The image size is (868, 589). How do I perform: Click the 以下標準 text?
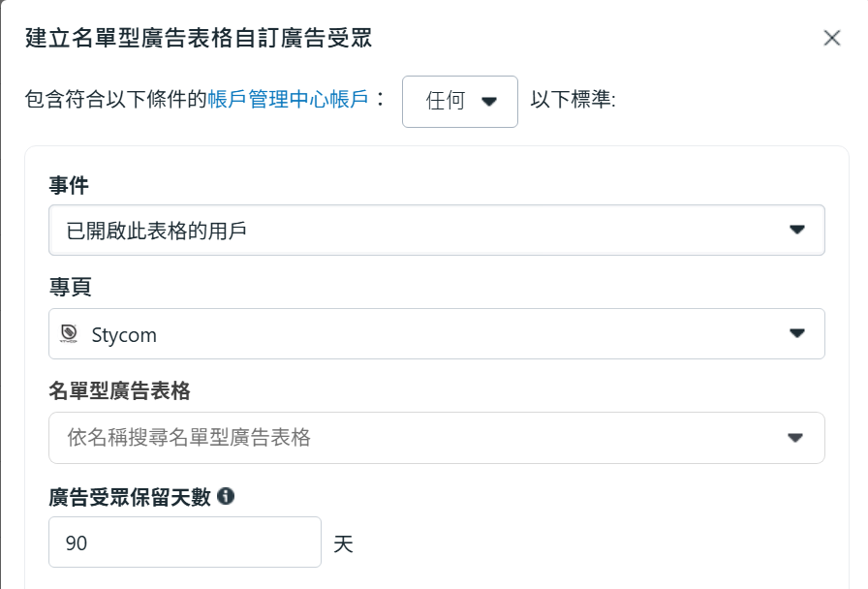(573, 100)
